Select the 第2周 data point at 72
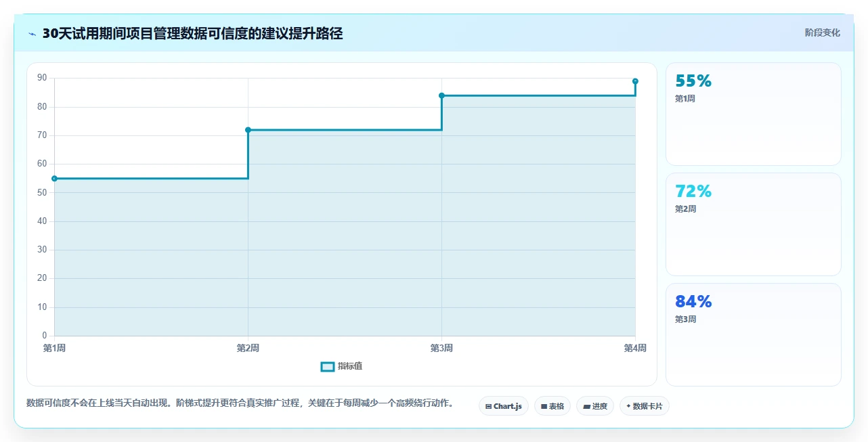 click(248, 130)
